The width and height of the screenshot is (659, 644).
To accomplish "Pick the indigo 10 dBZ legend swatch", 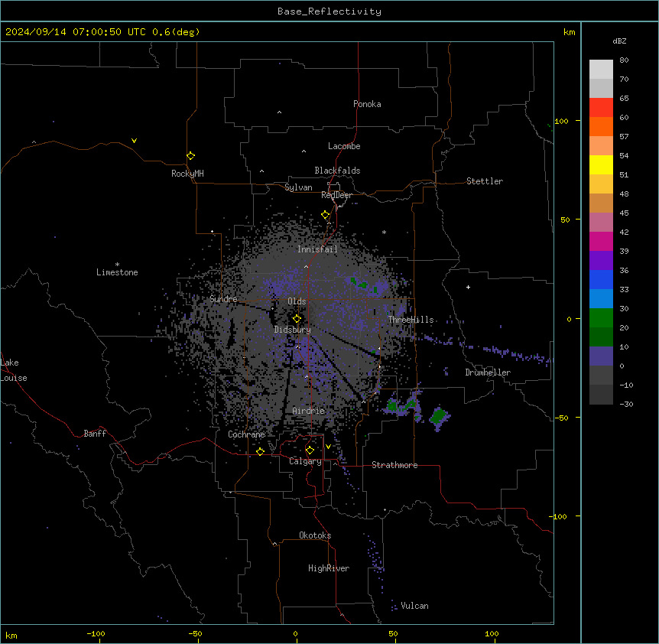I will 601,356.
